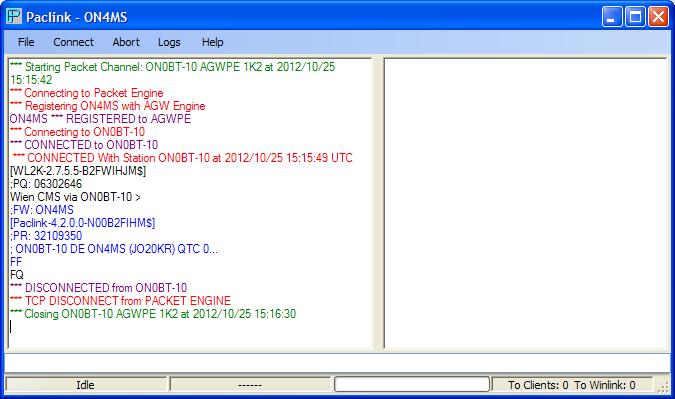Click the empty progress bar in status bar
Viewport: 675px width, 399px height.
412,384
